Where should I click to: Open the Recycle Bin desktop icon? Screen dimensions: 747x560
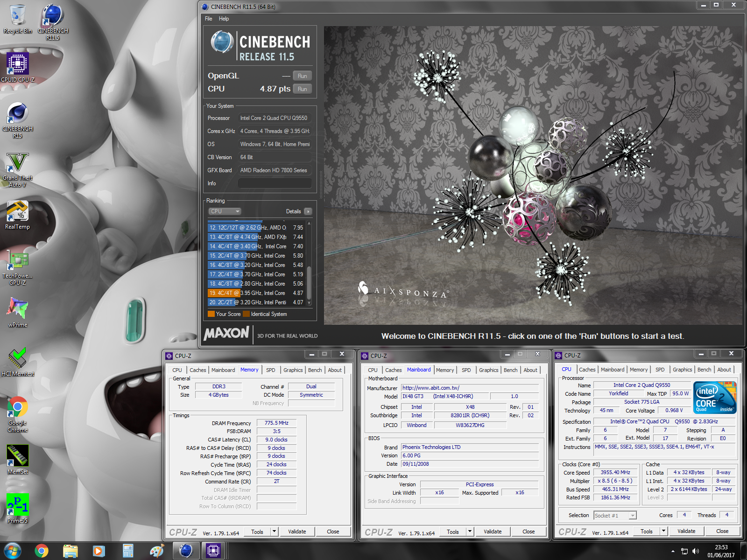coord(18,19)
